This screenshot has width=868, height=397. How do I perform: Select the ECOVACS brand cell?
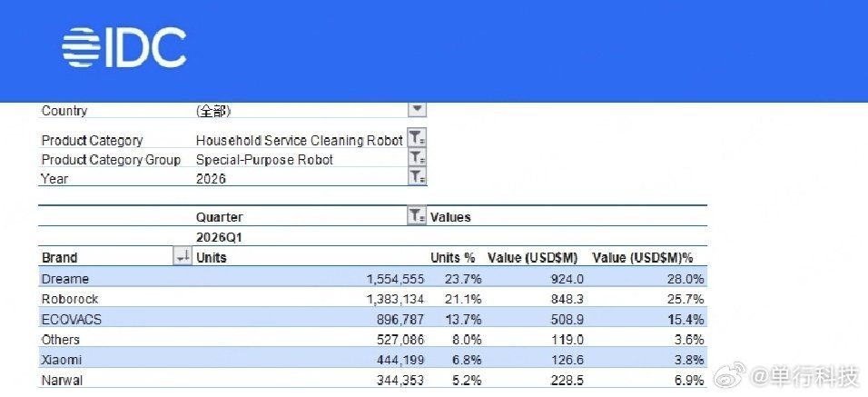pyautogui.click(x=72, y=320)
